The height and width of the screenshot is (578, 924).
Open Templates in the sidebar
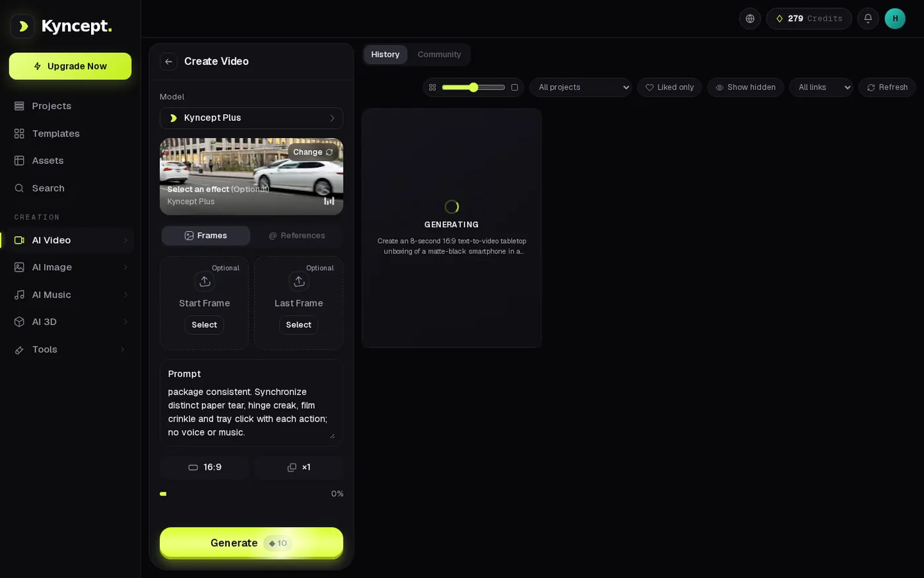pyautogui.click(x=71, y=133)
